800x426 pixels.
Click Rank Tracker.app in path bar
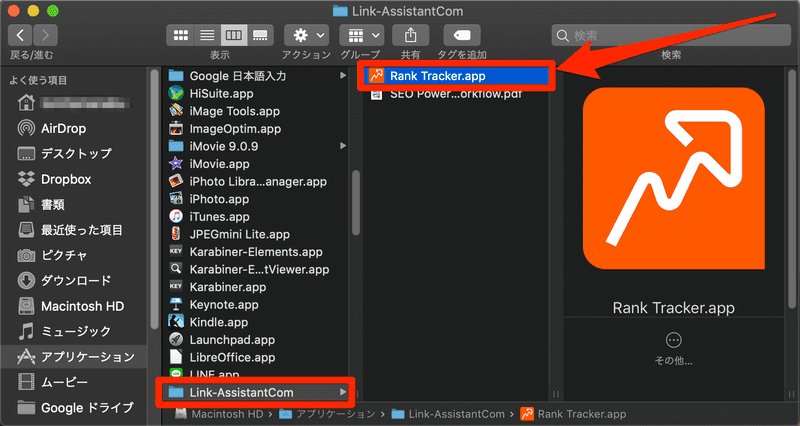[573, 414]
